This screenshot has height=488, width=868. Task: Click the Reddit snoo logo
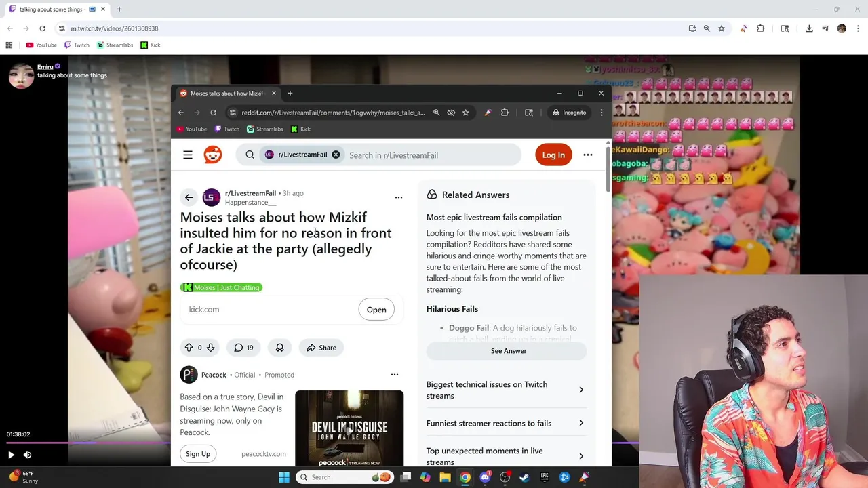tap(213, 155)
